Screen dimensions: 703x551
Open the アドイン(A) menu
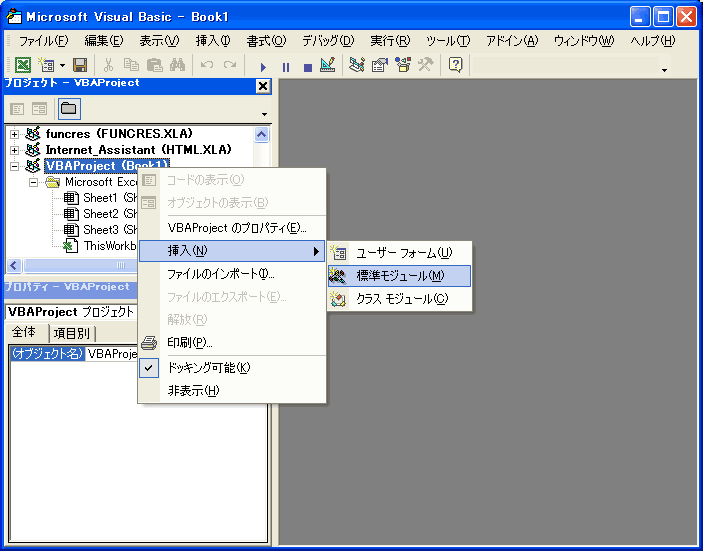click(x=512, y=41)
